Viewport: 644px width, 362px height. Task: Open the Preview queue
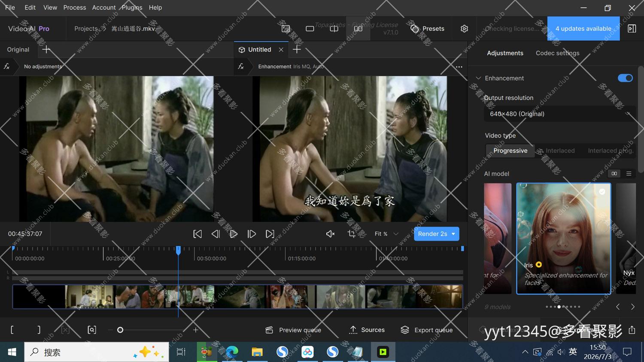293,330
